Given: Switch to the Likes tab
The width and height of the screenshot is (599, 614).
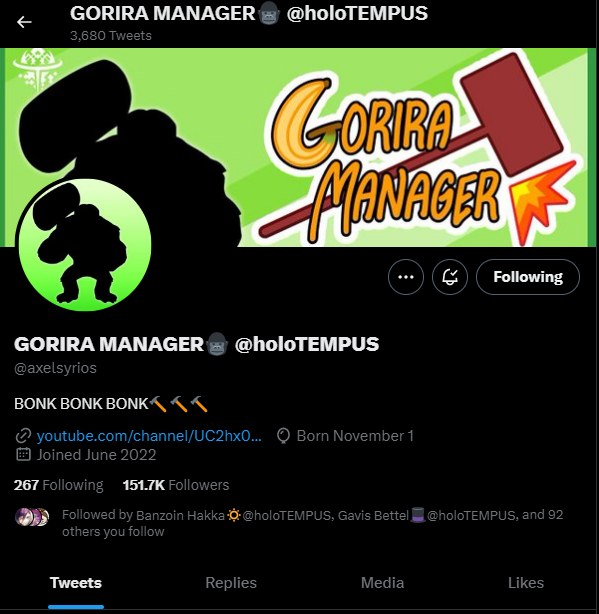Looking at the screenshot, I should tap(526, 583).
